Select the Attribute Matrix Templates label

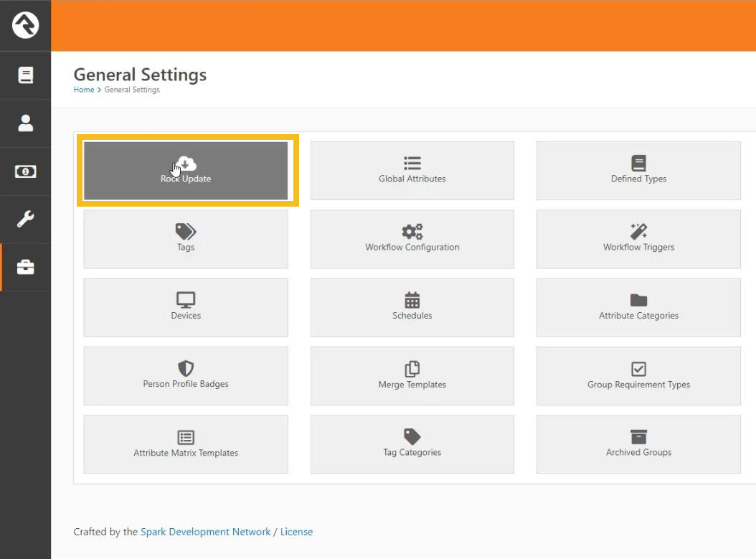[186, 453]
